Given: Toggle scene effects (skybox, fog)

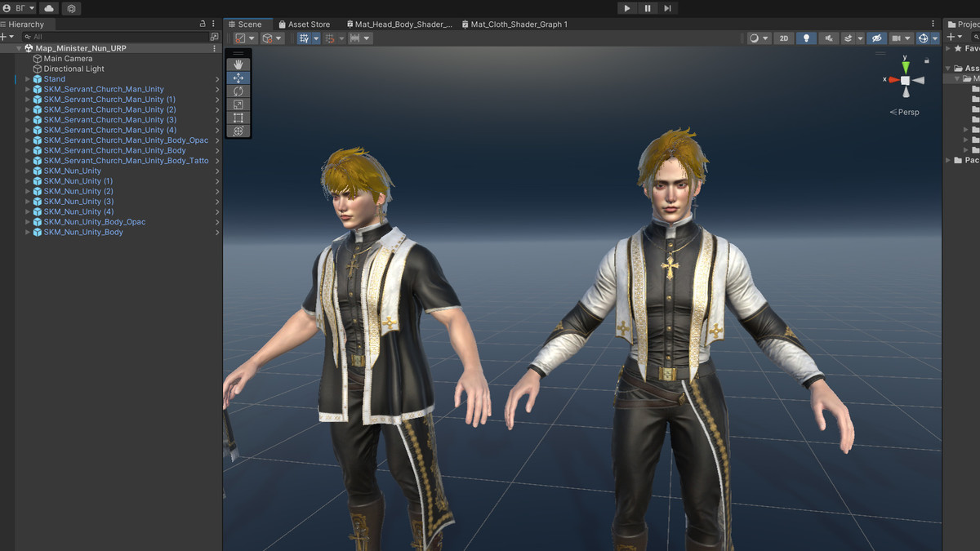Looking at the screenshot, I should pyautogui.click(x=849, y=38).
